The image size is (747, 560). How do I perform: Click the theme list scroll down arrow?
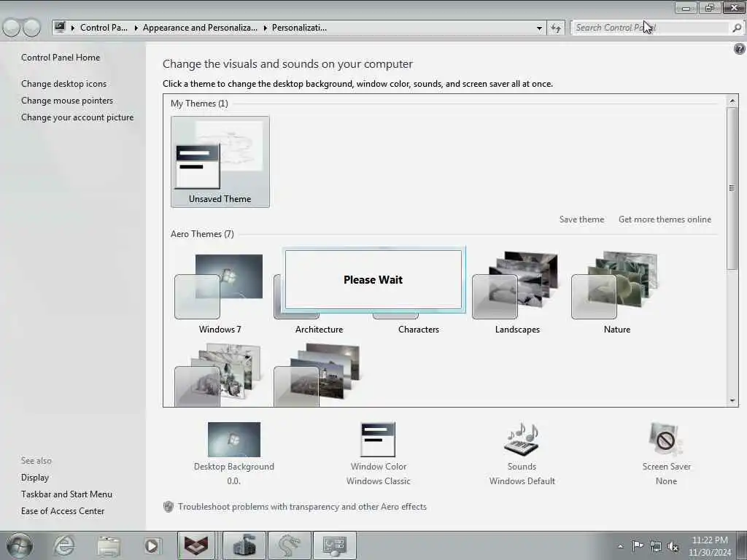point(732,400)
